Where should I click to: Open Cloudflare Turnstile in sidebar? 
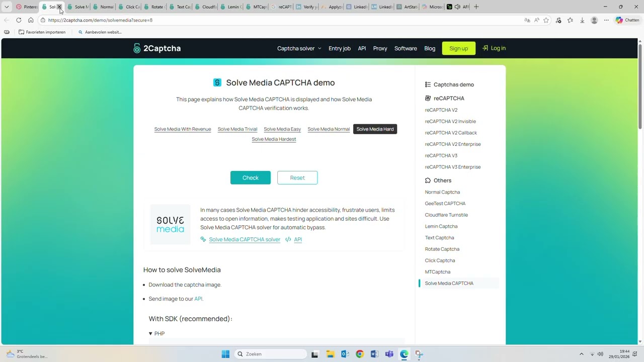[x=446, y=215]
